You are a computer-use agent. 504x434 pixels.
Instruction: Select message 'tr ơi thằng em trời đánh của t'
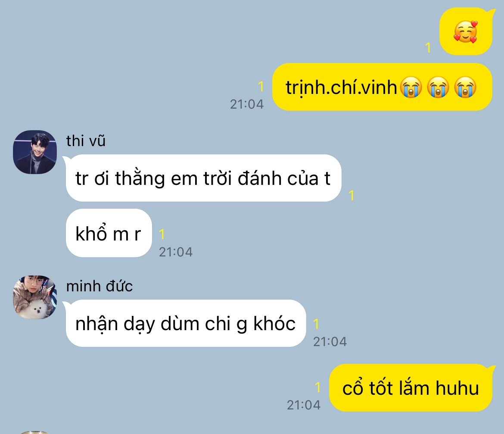pyautogui.click(x=203, y=178)
